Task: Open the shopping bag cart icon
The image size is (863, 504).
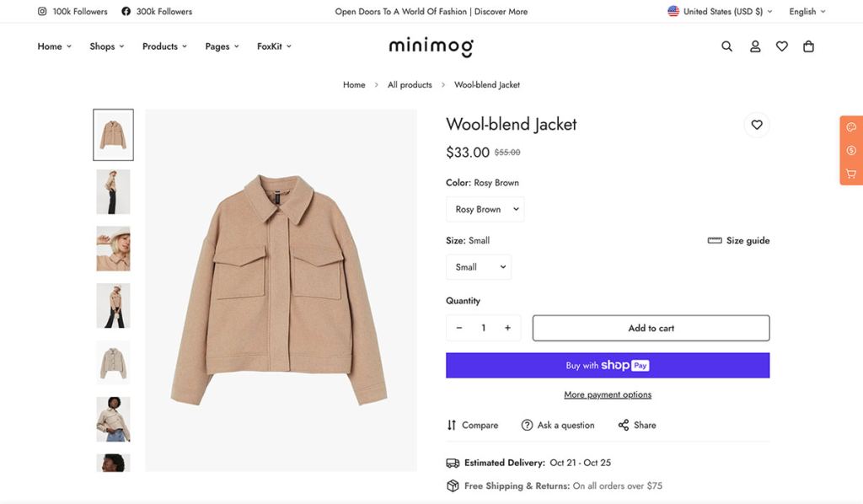Action: [x=809, y=46]
